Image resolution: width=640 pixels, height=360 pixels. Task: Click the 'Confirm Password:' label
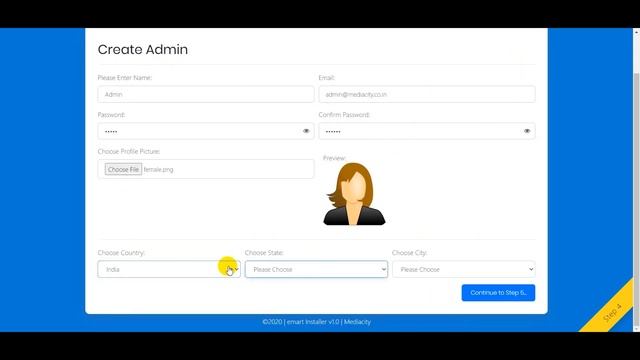click(x=344, y=115)
